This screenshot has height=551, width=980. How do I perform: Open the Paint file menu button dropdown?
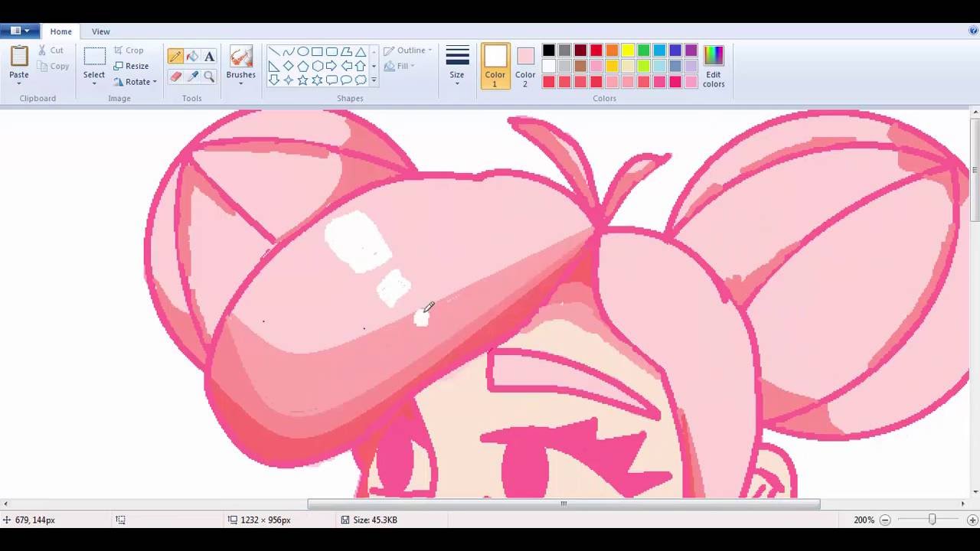[x=20, y=31]
